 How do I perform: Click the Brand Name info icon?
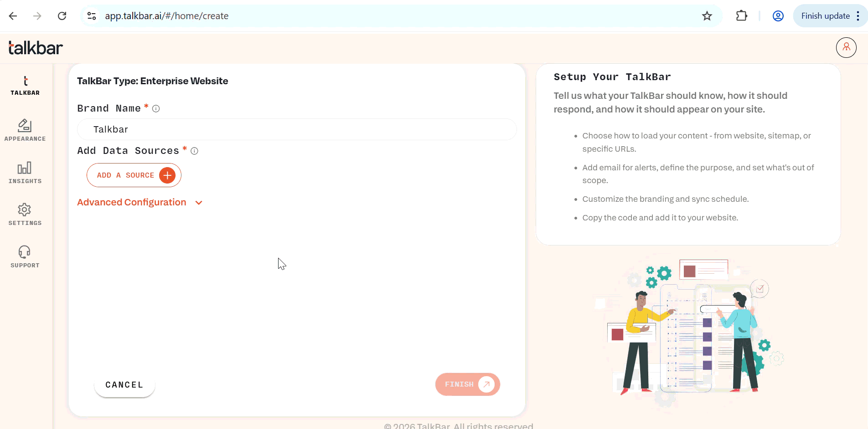point(156,108)
